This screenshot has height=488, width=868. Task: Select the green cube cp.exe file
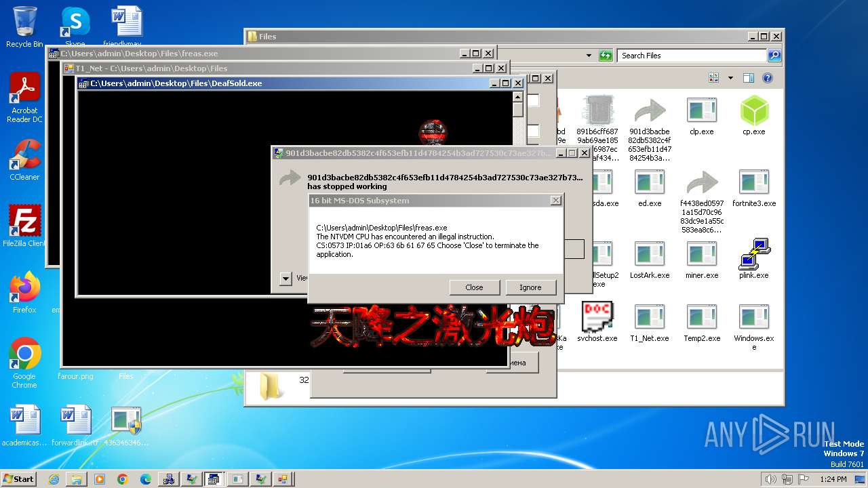(x=754, y=116)
